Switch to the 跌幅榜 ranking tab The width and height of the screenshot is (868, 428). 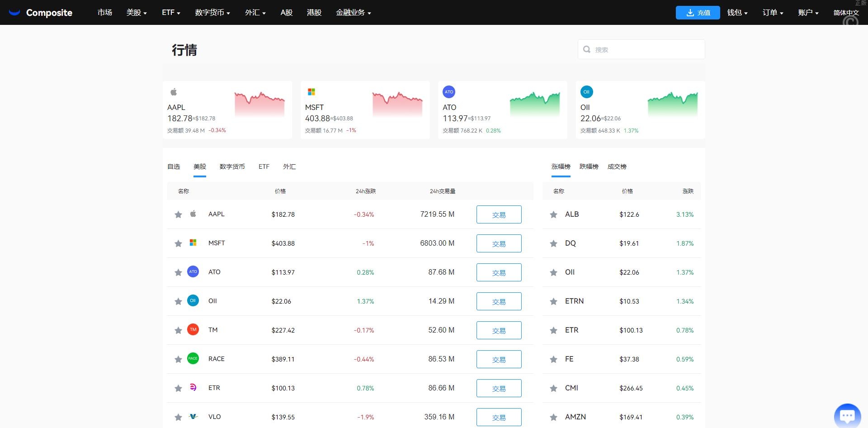pos(589,166)
